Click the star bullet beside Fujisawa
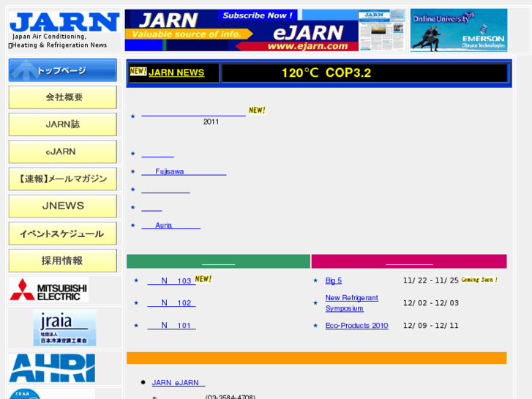The width and height of the screenshot is (532, 399). [133, 171]
